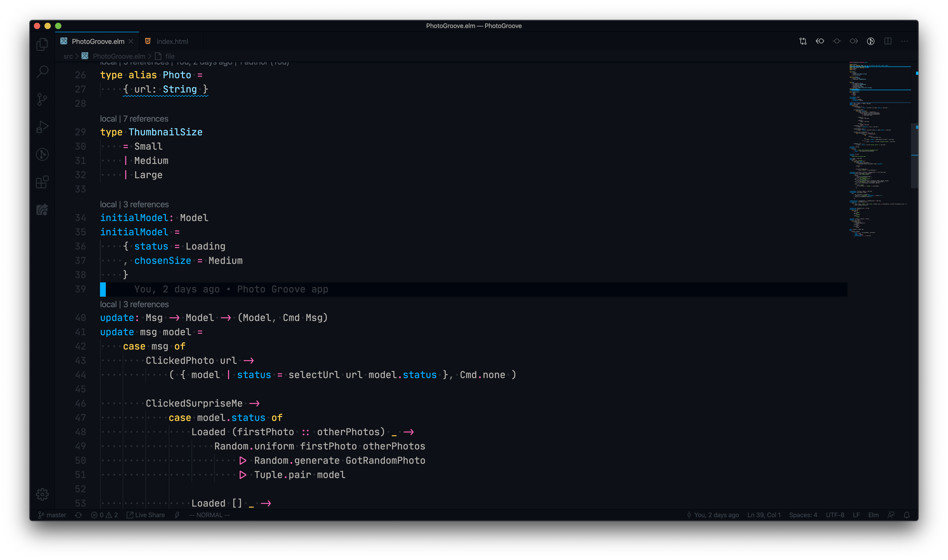Screen dimensions: 948x560
Task: Open notifications bell
Action: [x=906, y=515]
